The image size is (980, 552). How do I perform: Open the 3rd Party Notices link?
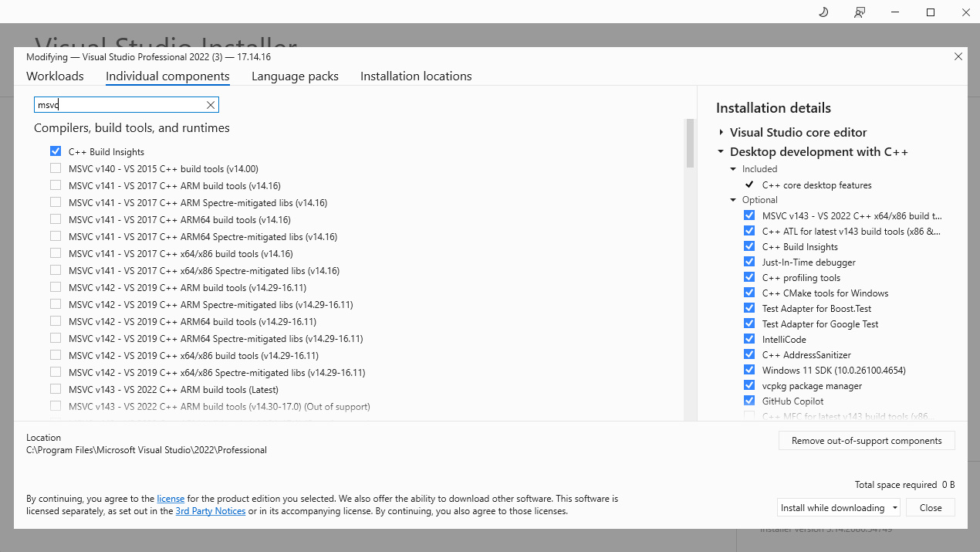point(210,511)
